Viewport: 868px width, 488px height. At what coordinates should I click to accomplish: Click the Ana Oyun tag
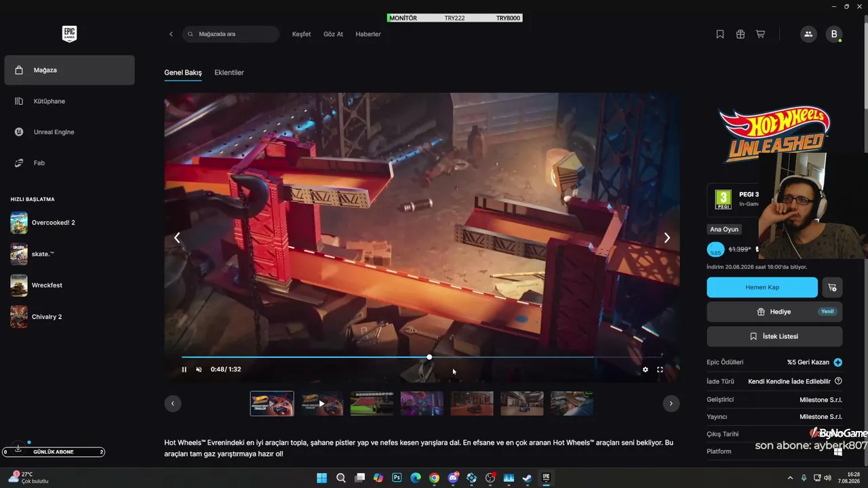coord(724,230)
